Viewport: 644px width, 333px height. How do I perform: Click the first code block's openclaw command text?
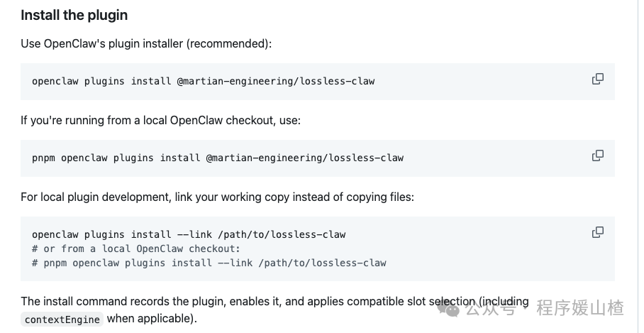pyautogui.click(x=203, y=81)
